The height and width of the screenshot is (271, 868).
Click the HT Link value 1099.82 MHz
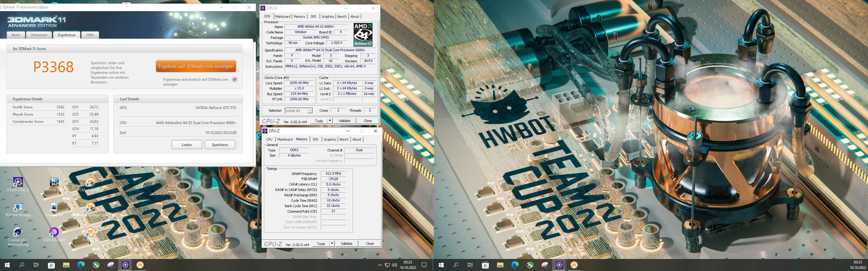pos(299,99)
